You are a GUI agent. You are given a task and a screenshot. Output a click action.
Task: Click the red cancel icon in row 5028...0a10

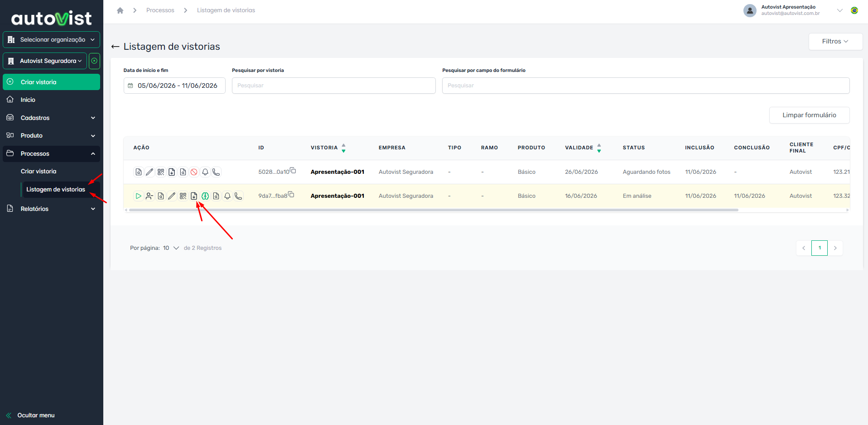point(194,172)
